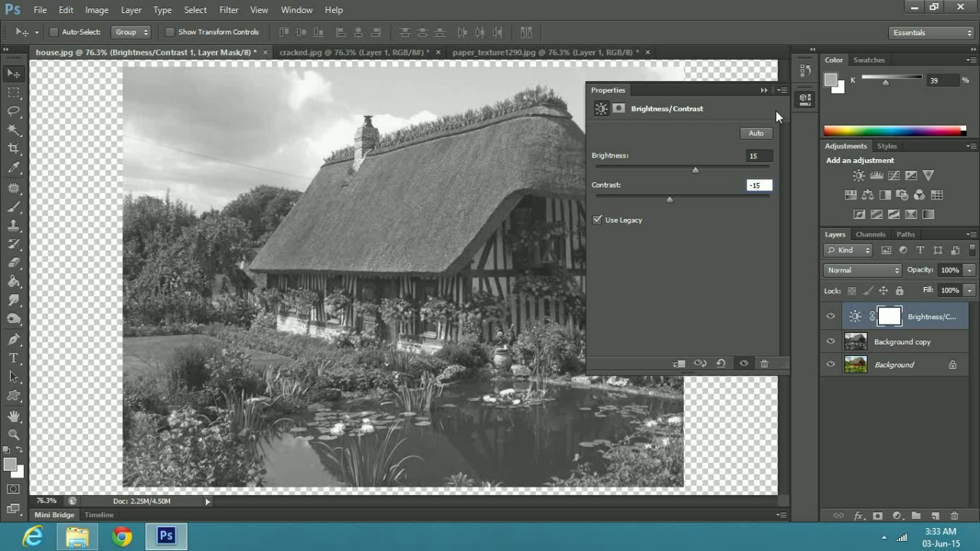Open the Opacity slider dropdown
The width and height of the screenshot is (980, 551).
point(969,270)
